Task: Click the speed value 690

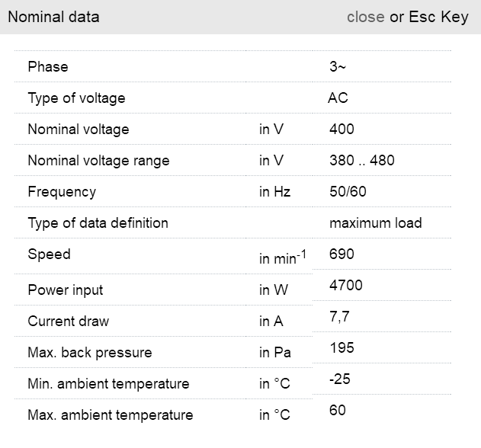Action: click(x=342, y=254)
